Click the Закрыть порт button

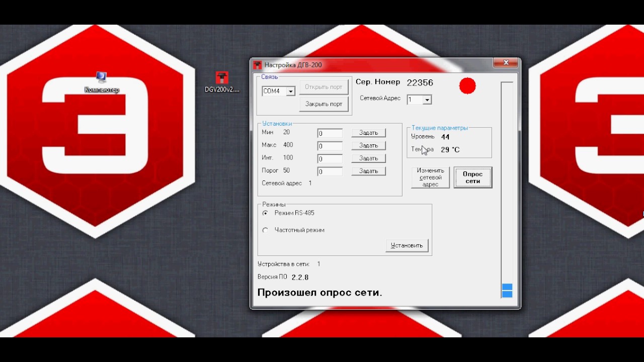324,104
